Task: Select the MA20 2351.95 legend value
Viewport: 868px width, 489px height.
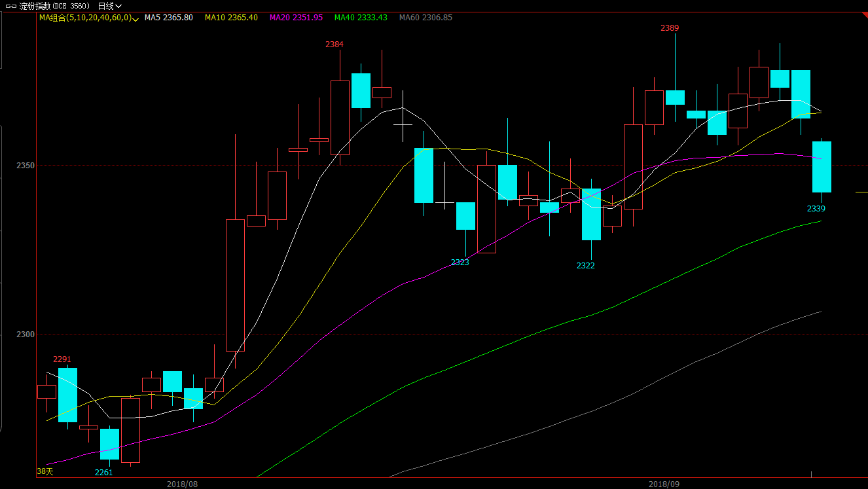Action: click(296, 18)
